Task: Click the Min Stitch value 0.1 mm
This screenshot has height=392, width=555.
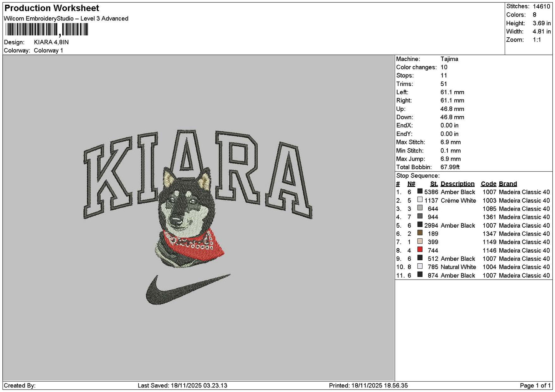Action: (x=451, y=151)
